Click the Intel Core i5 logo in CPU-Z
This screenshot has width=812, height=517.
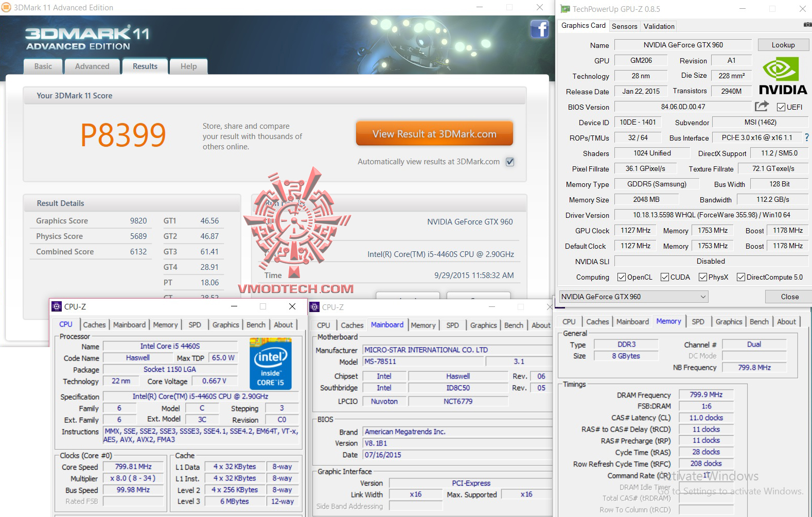(270, 364)
